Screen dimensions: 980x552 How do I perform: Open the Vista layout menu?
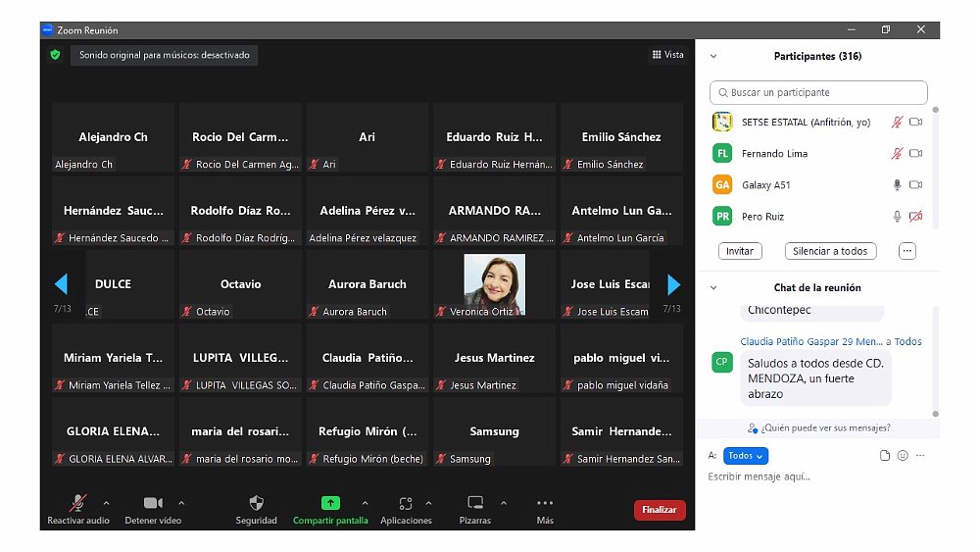click(668, 55)
